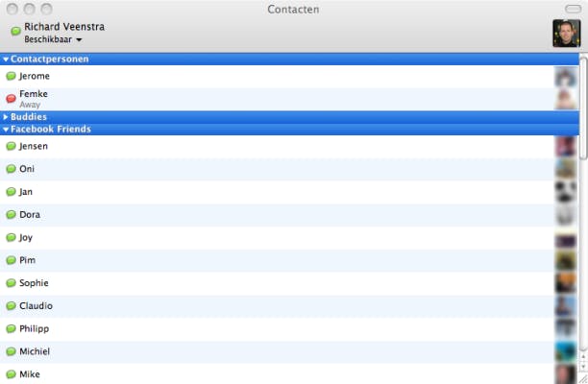588x384 pixels.
Task: Click Jensen's avatar thumbnail
Action: pyautogui.click(x=566, y=146)
